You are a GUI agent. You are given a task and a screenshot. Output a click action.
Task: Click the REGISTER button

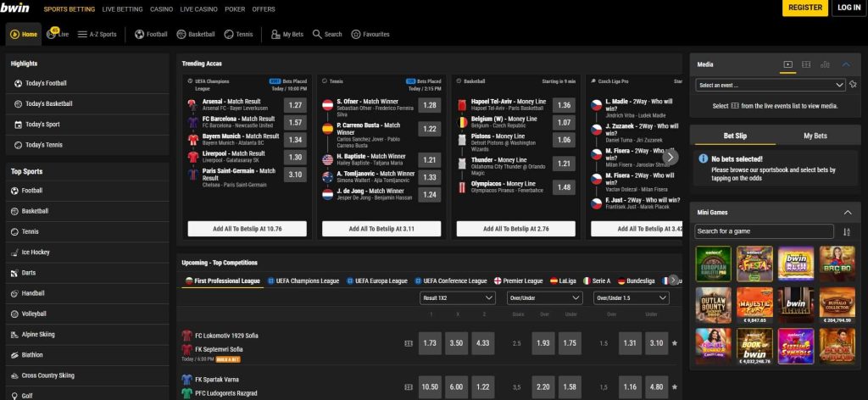click(x=805, y=8)
